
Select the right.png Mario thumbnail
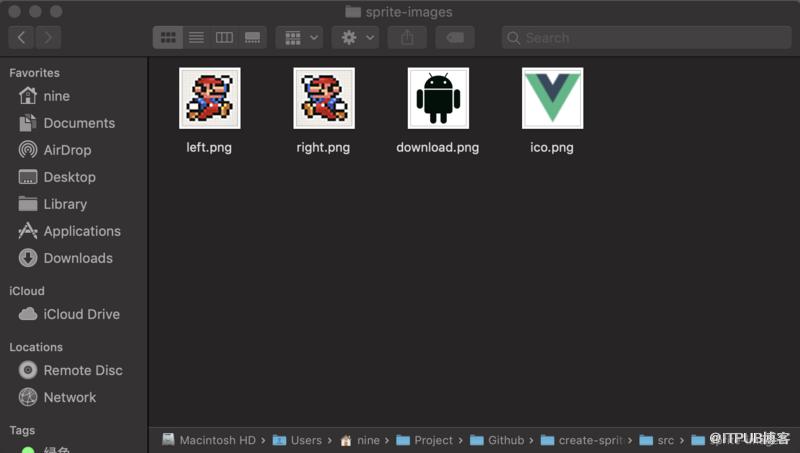coord(324,98)
